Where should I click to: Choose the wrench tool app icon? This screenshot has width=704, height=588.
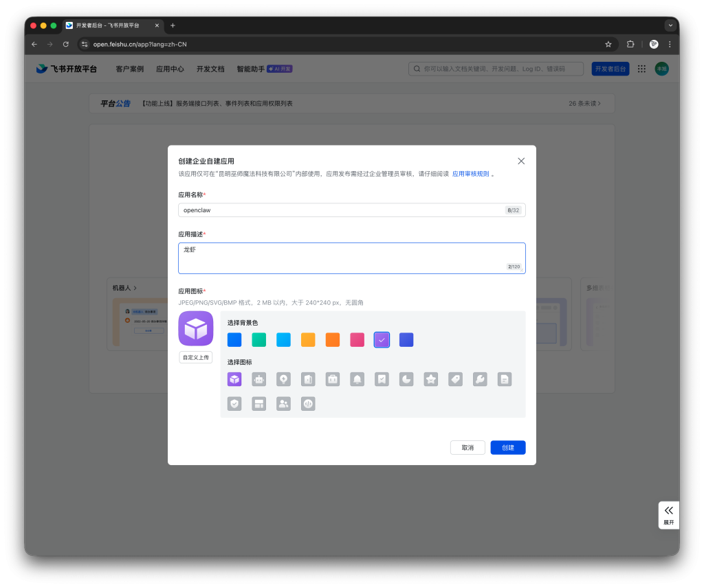[480, 379]
